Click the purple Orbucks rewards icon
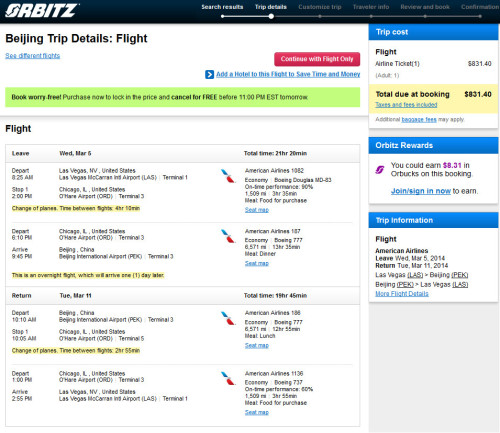 pyautogui.click(x=380, y=170)
